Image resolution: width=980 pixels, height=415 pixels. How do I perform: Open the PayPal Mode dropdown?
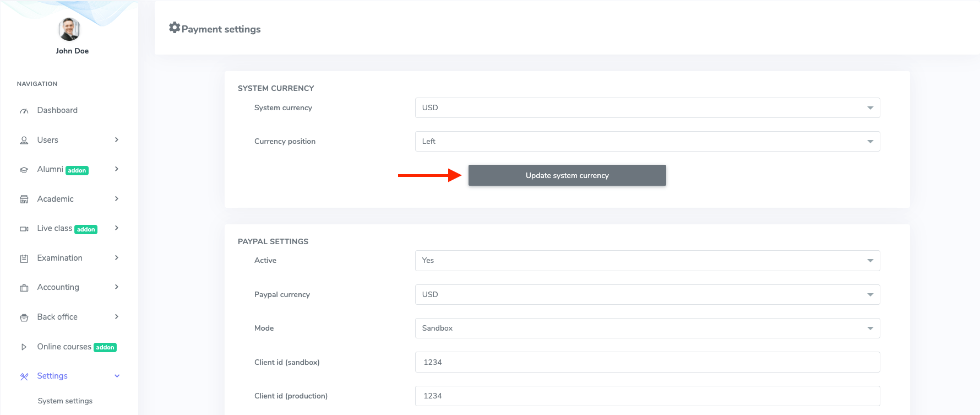pyautogui.click(x=647, y=328)
